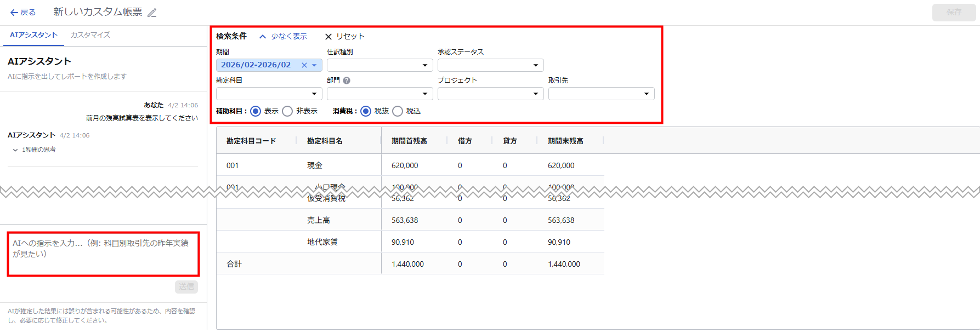This screenshot has width=980, height=333.
Task: Open the 勘定科目 dropdown
Action: point(269,94)
